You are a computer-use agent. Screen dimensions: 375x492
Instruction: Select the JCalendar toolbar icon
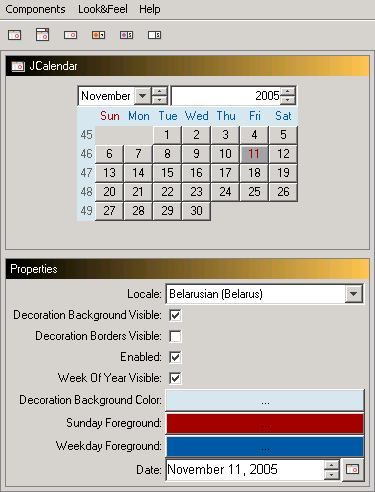(15, 35)
